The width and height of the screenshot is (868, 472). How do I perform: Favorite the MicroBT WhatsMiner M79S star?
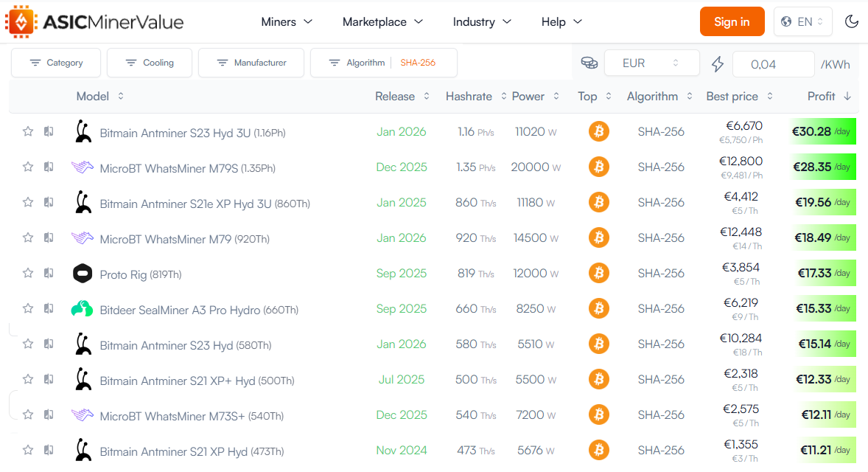pyautogui.click(x=28, y=167)
